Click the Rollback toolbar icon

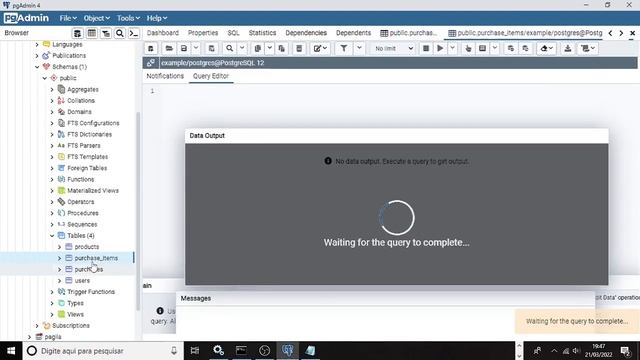pos(525,49)
